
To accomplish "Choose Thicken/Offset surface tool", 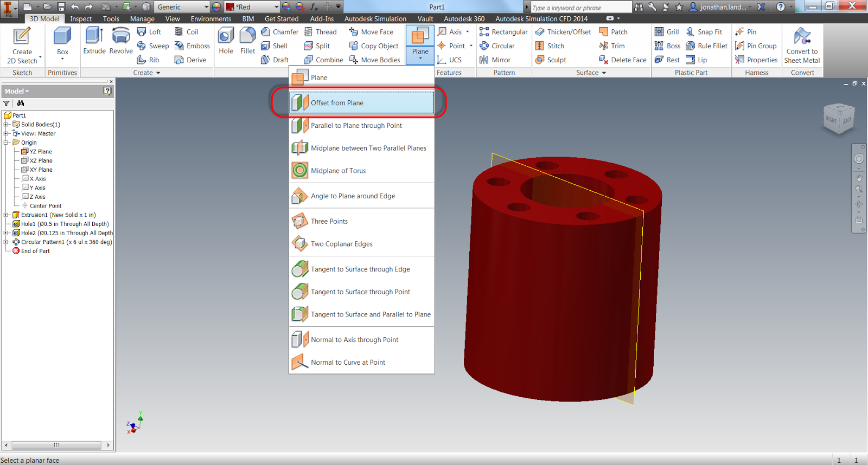I will [x=563, y=32].
